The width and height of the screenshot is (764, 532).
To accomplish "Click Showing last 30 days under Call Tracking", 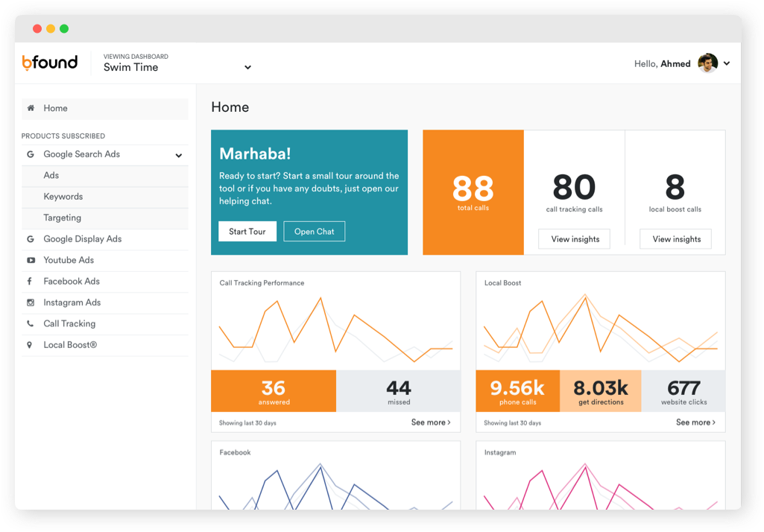I will pyautogui.click(x=247, y=423).
